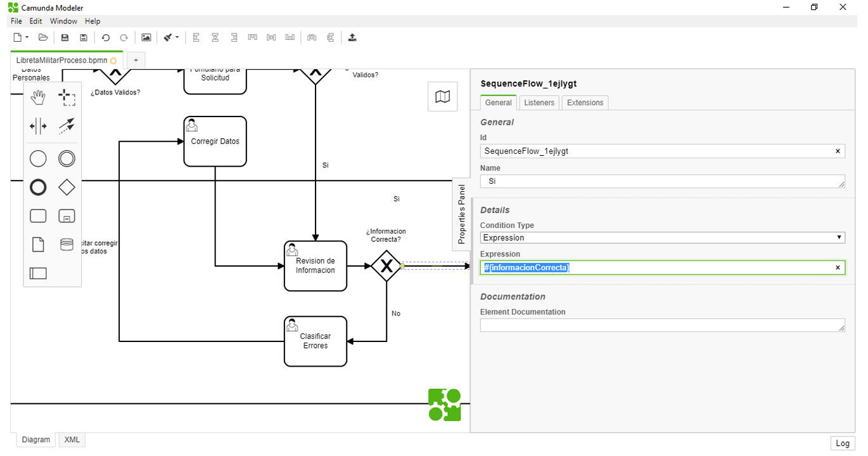Save the current diagram
Image resolution: width=868 pixels, height=456 pixels.
(x=65, y=37)
